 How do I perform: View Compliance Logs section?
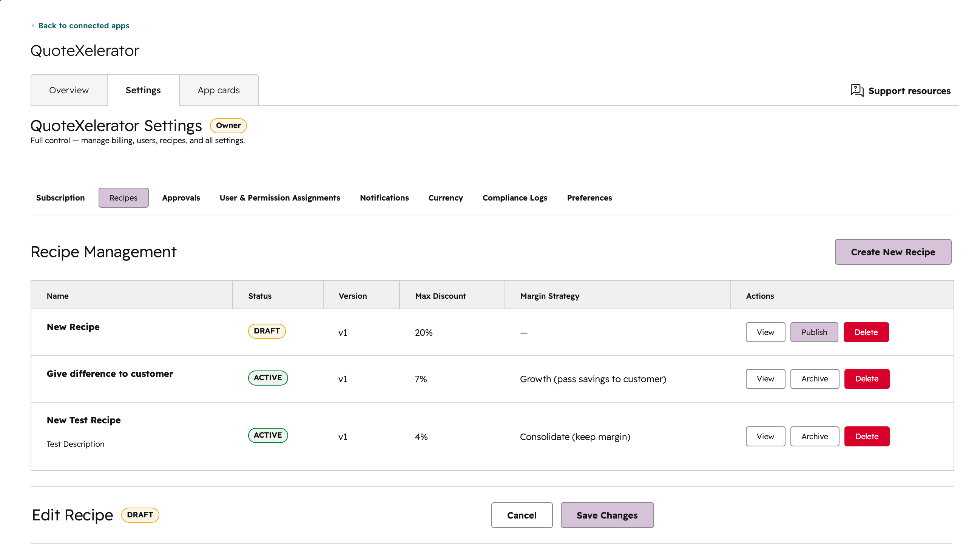515,198
